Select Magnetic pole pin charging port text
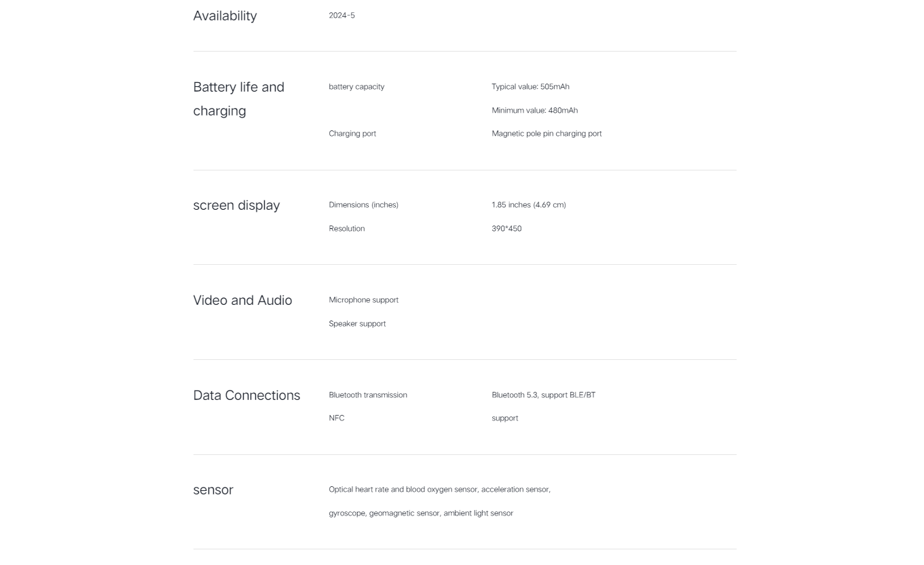The image size is (924, 565). 547,134
